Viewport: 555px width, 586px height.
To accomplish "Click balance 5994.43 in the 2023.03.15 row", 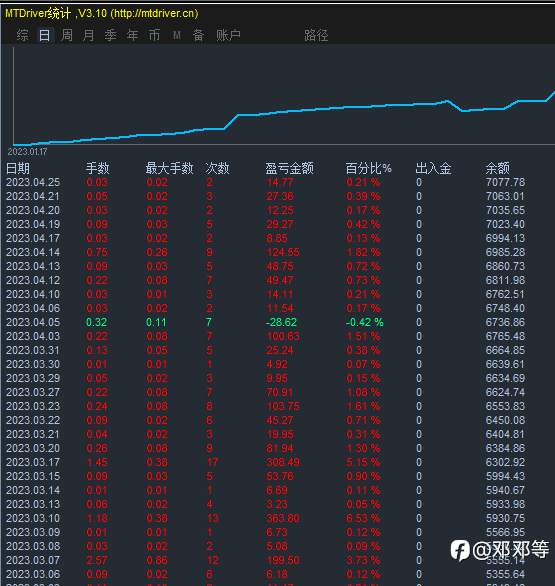I will pos(505,476).
